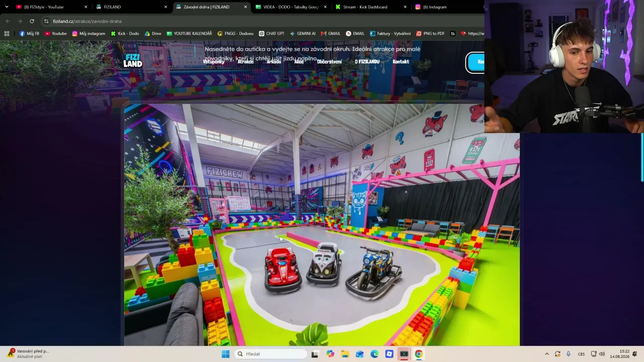Launch Copilot from the taskbar
644x362 pixels.
[330, 354]
